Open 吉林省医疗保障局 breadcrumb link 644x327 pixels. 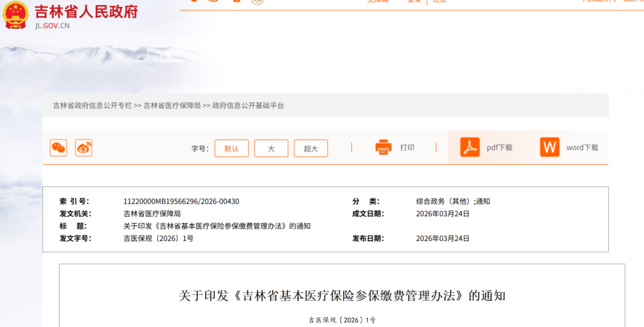(172, 106)
